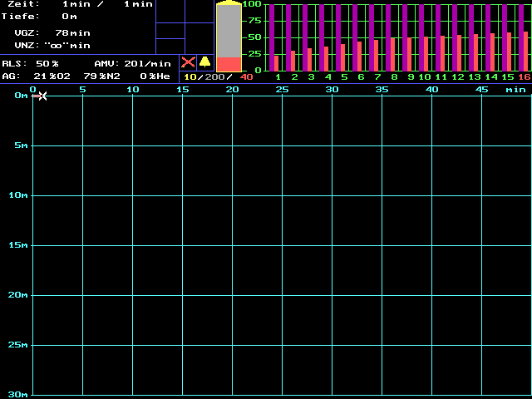Select the 79 %N2 gas value
The image size is (532, 399).
click(x=101, y=76)
